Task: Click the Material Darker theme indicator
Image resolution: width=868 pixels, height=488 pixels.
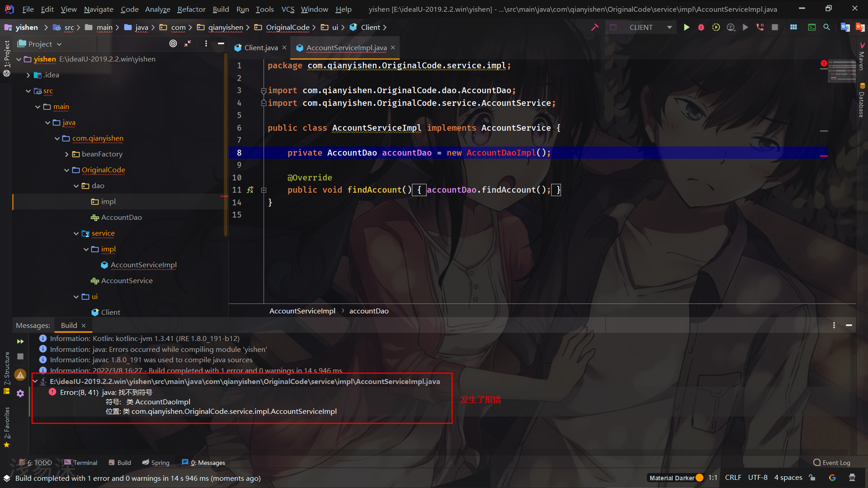Action: (x=676, y=478)
